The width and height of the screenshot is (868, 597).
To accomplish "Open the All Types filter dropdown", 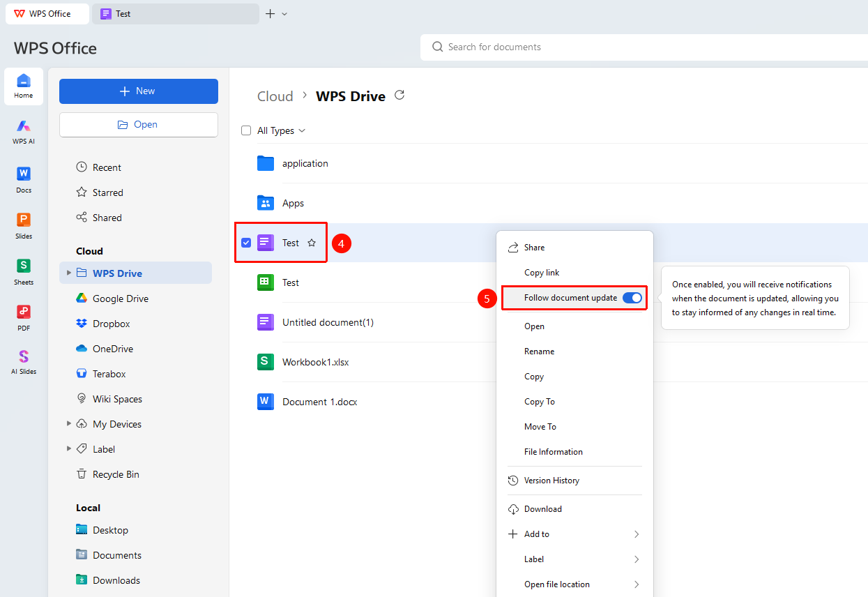I will [282, 130].
